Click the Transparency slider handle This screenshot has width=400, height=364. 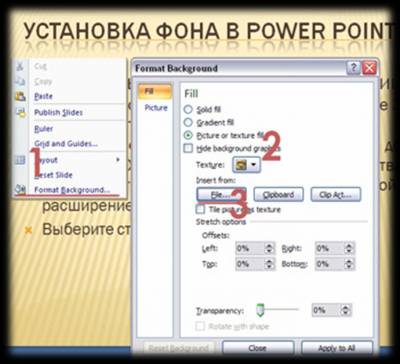[260, 310]
